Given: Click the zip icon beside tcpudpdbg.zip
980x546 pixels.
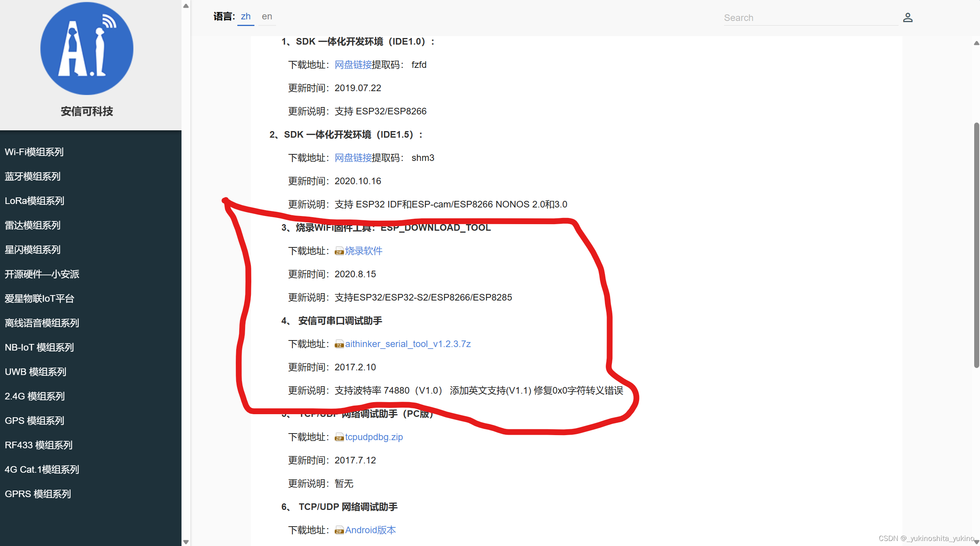Looking at the screenshot, I should [339, 437].
